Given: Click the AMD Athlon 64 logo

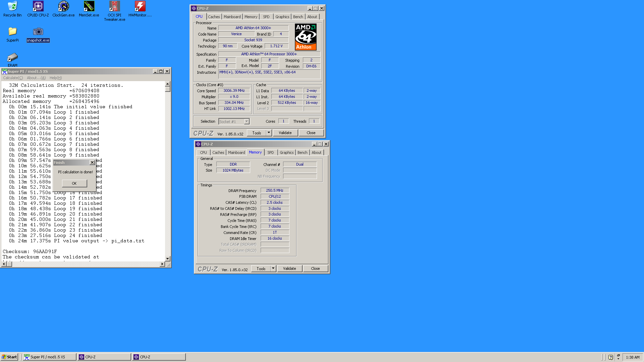Looking at the screenshot, I should pos(306,37).
